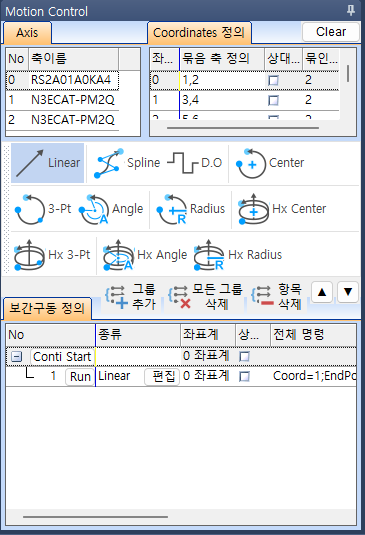Pick the Hx Center helix tool
The width and height of the screenshot is (365, 535).
282,209
